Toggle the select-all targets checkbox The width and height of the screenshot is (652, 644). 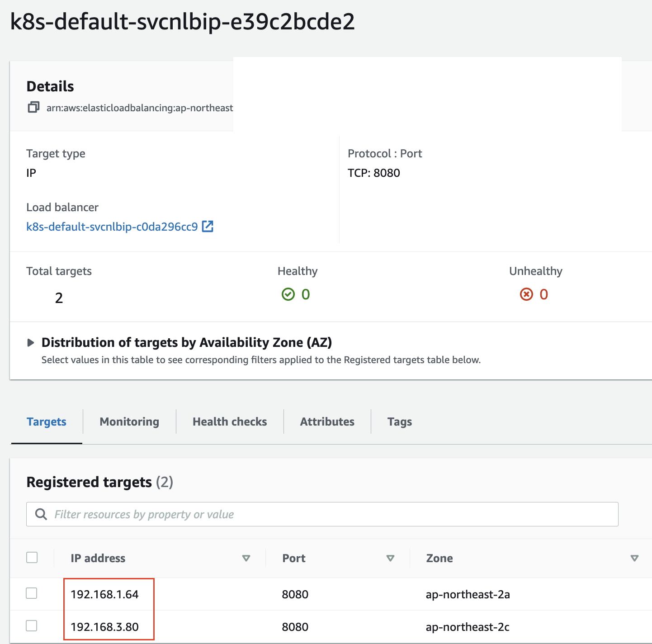point(32,557)
